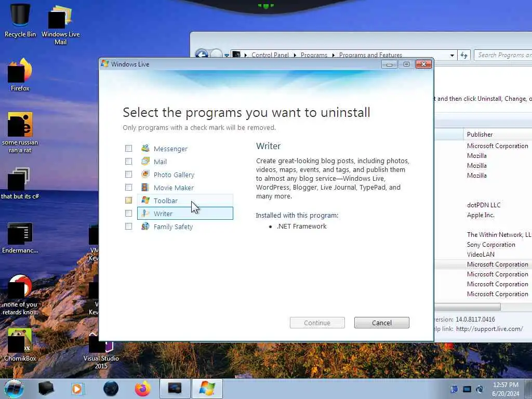
Task: Tick the Movie Maker checkbox
Action: [x=129, y=187]
